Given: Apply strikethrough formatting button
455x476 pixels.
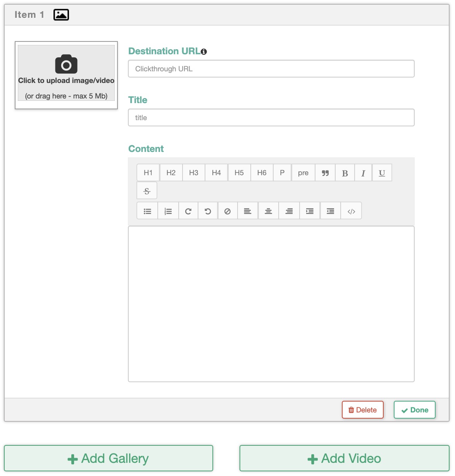Looking at the screenshot, I should tap(147, 191).
